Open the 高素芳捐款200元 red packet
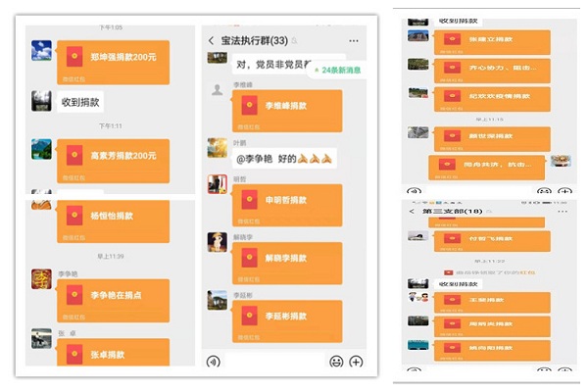588x392 pixels. 113,160
